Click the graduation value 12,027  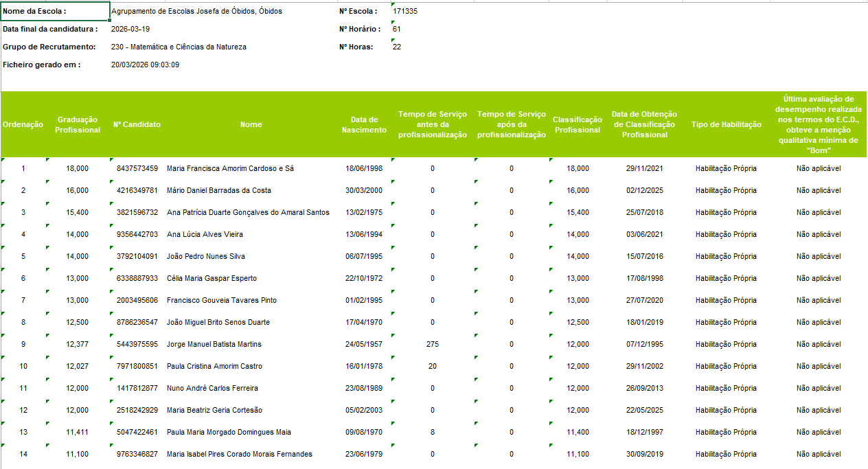pyautogui.click(x=78, y=366)
